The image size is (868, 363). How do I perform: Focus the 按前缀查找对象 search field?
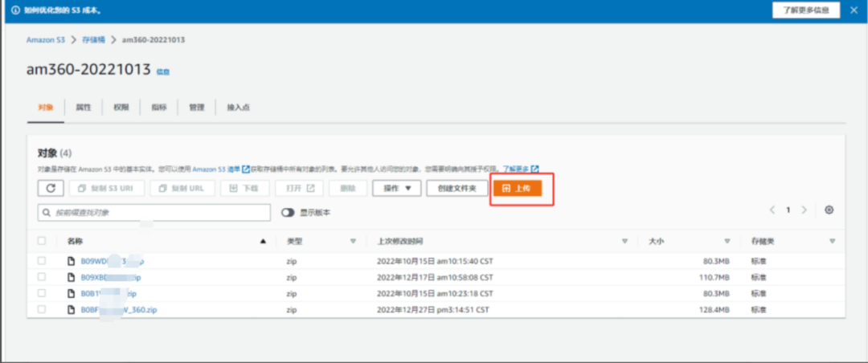click(x=154, y=213)
